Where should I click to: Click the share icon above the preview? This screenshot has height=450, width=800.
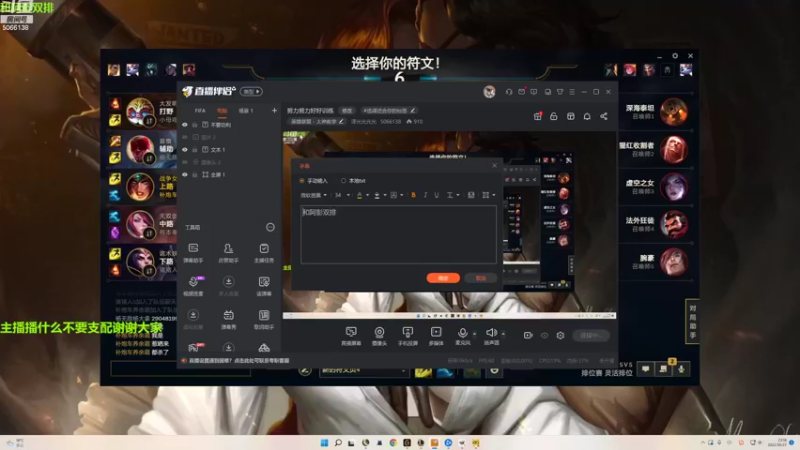[x=604, y=116]
